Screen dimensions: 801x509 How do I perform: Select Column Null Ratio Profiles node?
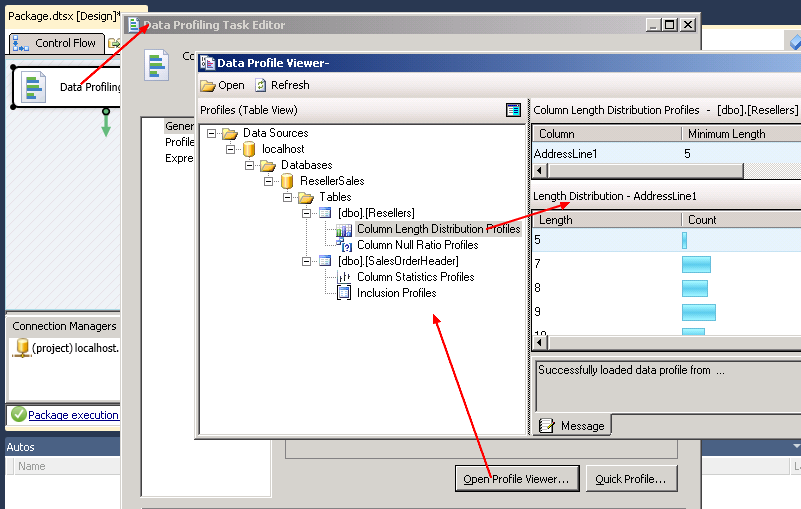coord(417,245)
